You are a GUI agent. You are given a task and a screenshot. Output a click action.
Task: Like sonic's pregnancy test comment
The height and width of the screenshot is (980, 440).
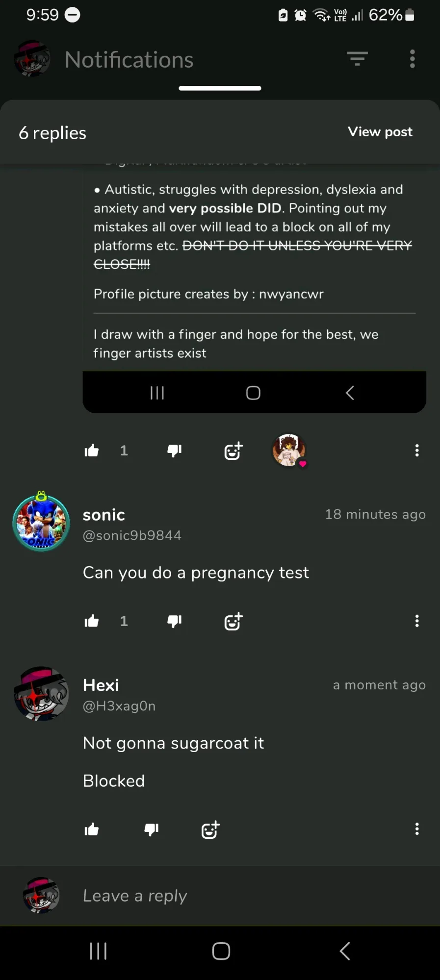(92, 621)
